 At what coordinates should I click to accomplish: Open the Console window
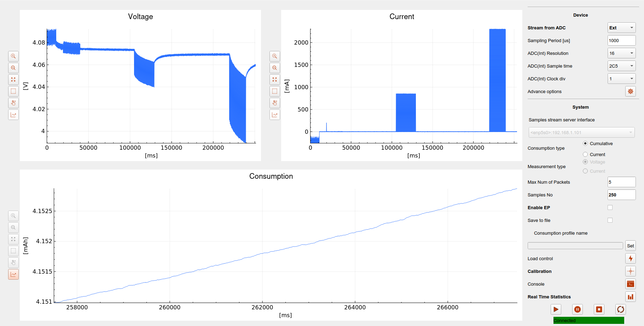point(631,284)
